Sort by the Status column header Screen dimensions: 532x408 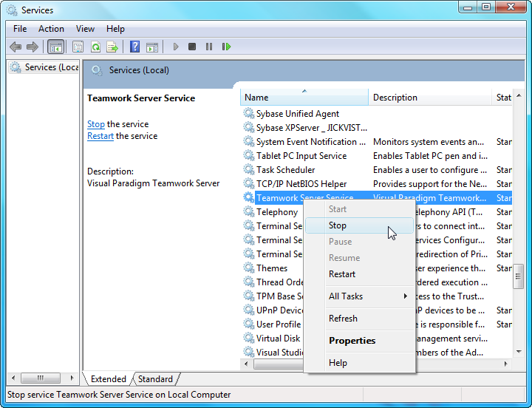pyautogui.click(x=503, y=98)
